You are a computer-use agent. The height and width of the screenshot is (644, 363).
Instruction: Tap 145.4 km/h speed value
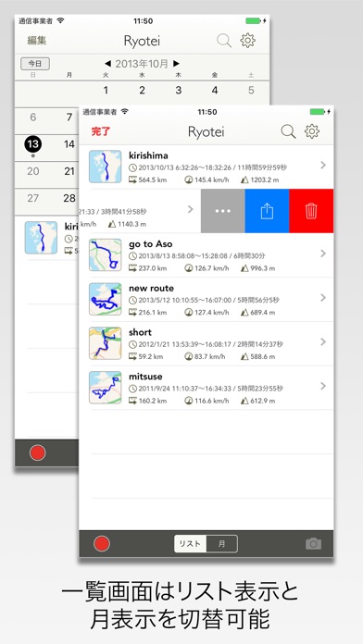click(212, 180)
